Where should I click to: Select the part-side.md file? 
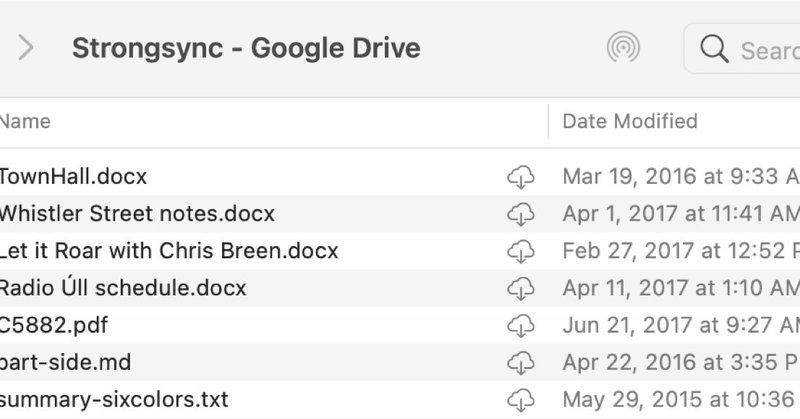pyautogui.click(x=65, y=363)
